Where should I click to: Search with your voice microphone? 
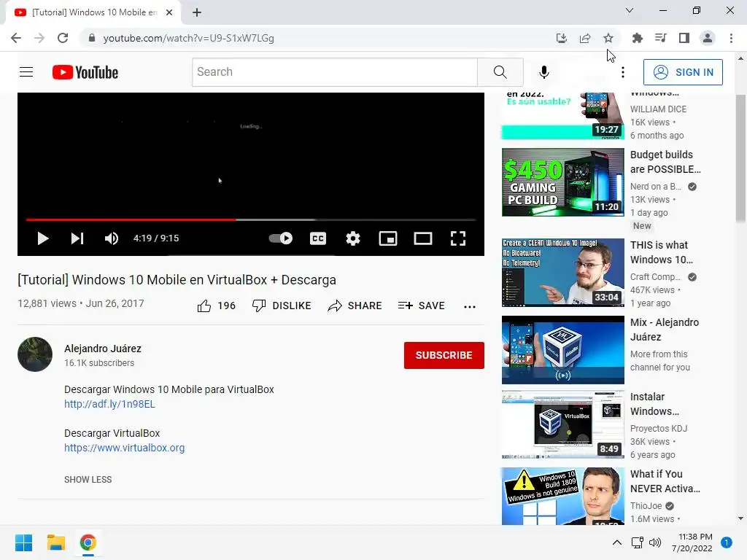(x=543, y=72)
